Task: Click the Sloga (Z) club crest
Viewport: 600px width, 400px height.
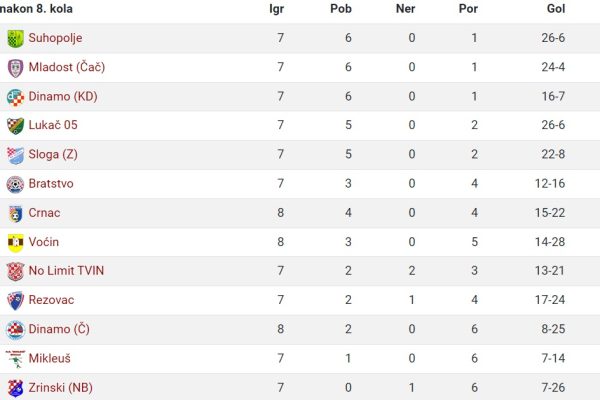Action: pyautogui.click(x=15, y=155)
